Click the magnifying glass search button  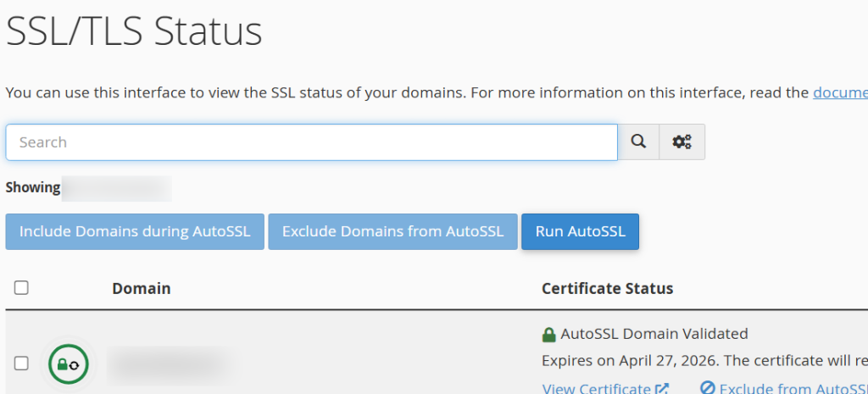638,142
